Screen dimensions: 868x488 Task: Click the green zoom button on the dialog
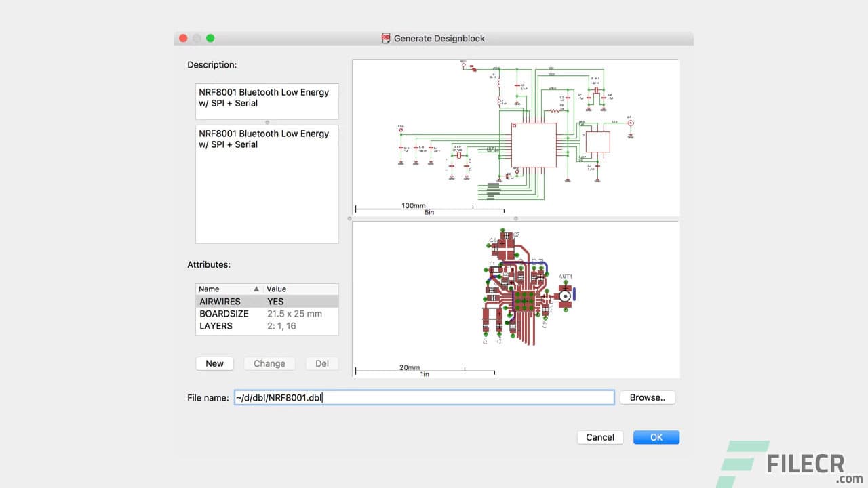[x=210, y=38]
